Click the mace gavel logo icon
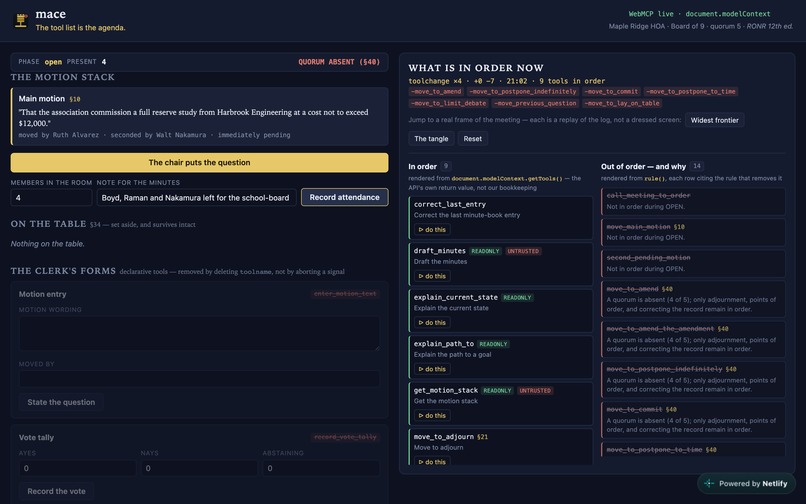This screenshot has width=806, height=504. point(21,21)
